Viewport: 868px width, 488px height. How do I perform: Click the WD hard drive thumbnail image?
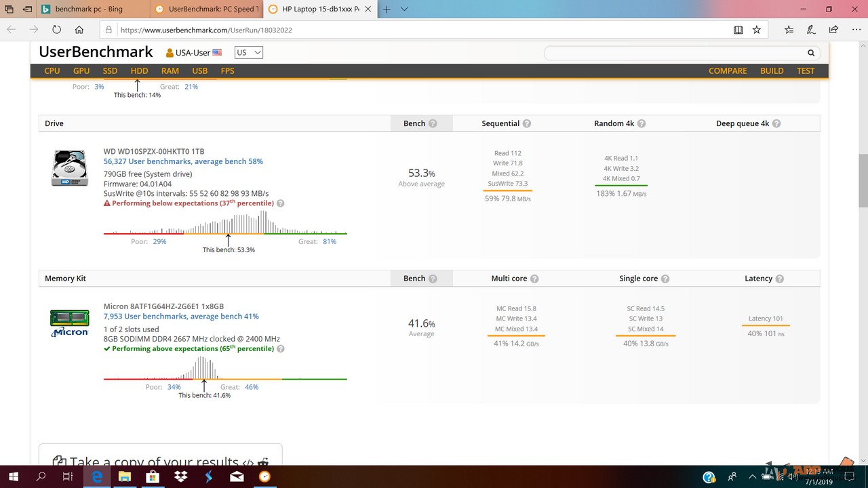(x=70, y=168)
